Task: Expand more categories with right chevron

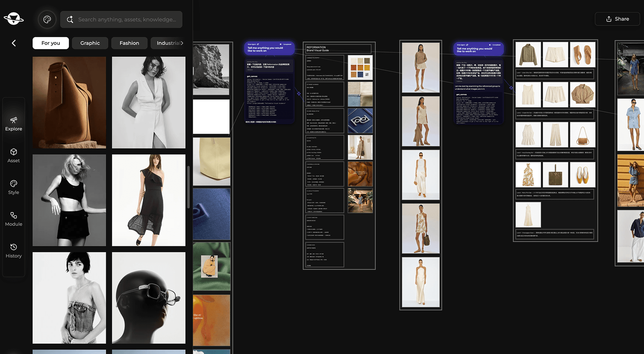Action: [182, 43]
